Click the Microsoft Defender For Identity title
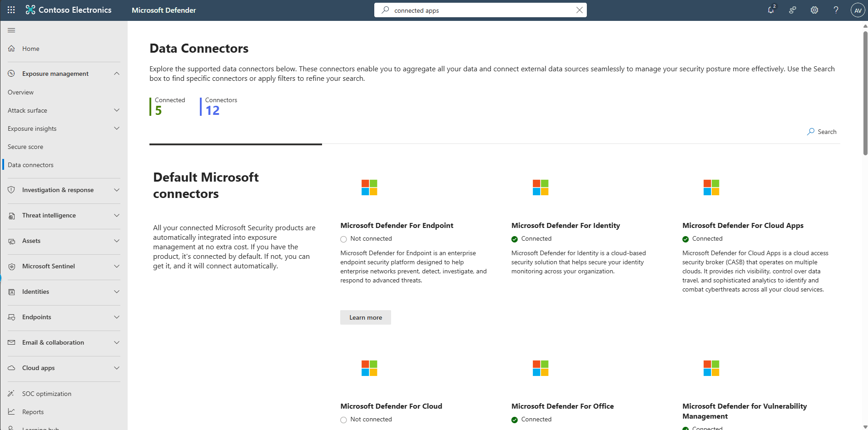 coord(565,226)
